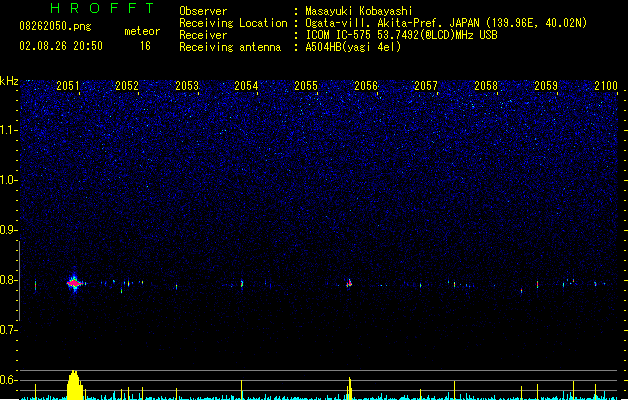Click the Receiving antenna label

point(230,47)
